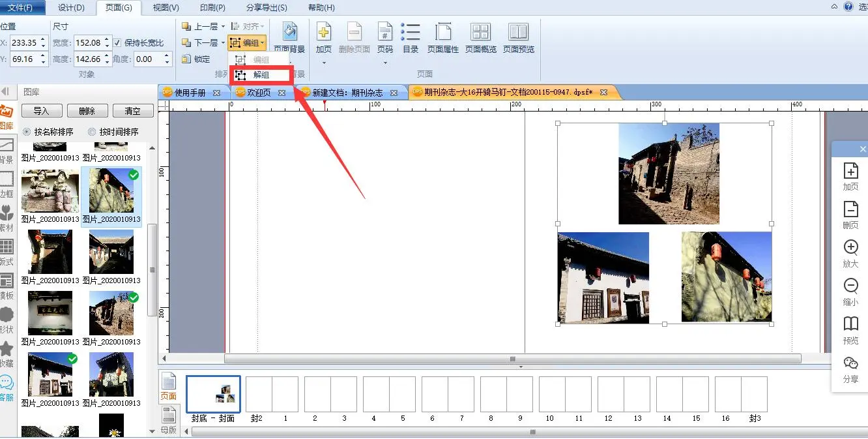Expand the 上一层 bring forward dropdown arrow

pos(223,27)
